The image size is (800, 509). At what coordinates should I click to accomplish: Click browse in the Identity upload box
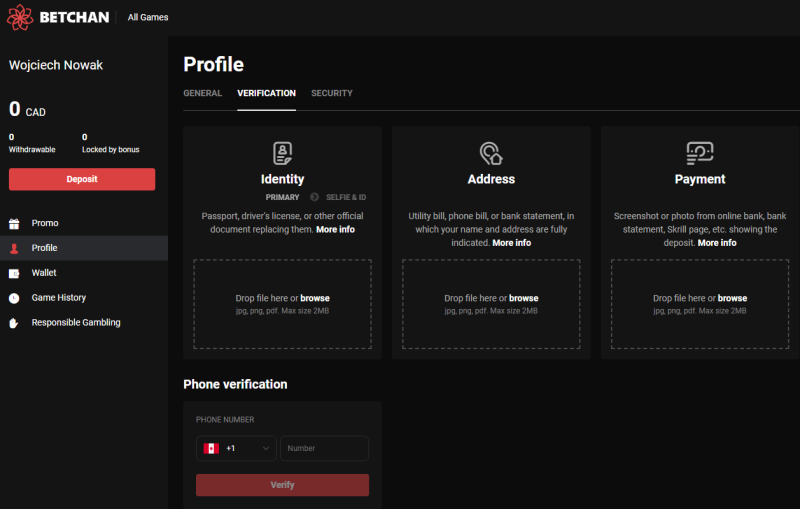click(x=315, y=298)
